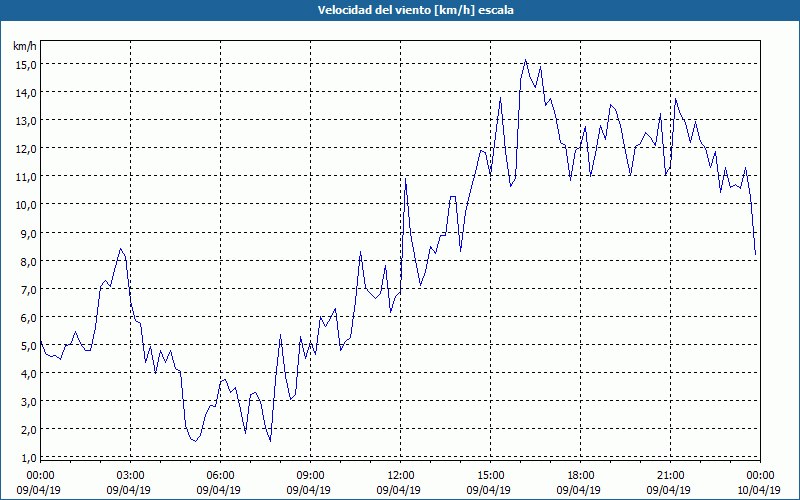Click the "9,0" y-axis label
This screenshot has width=800, height=500.
(29, 234)
